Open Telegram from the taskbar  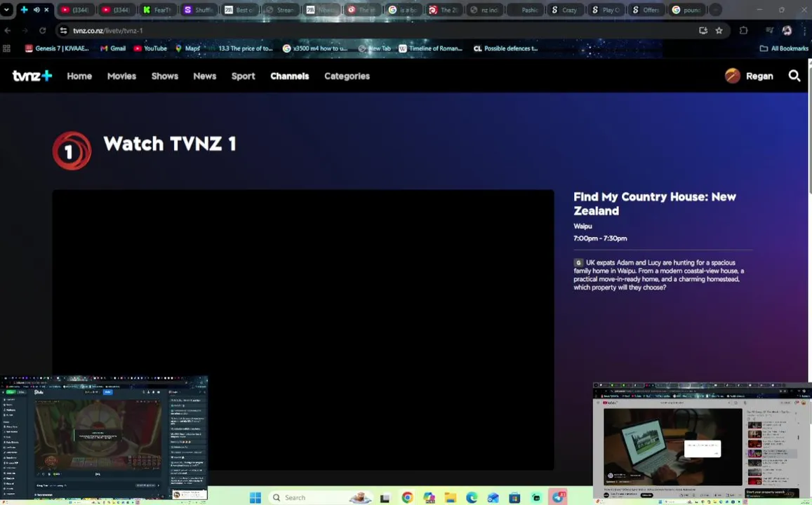pyautogui.click(x=558, y=497)
